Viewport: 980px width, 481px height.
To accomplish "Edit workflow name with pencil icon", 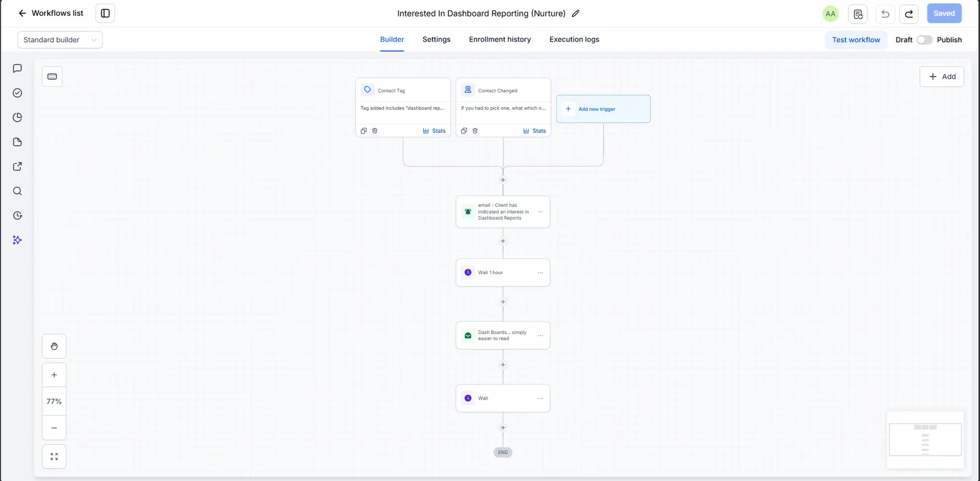I will tap(576, 13).
